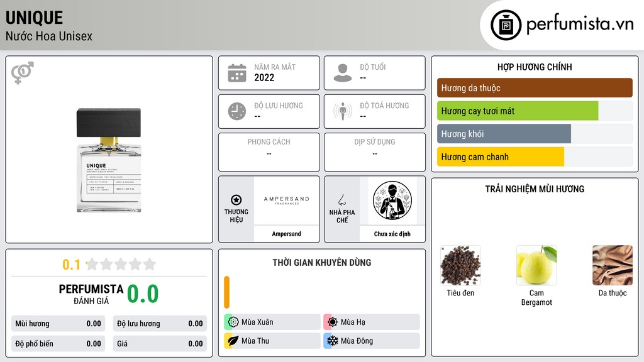Viewport: 644px width, 362px height.
Task: Click the Hương cam chanh accord bar
Action: [x=535, y=156]
